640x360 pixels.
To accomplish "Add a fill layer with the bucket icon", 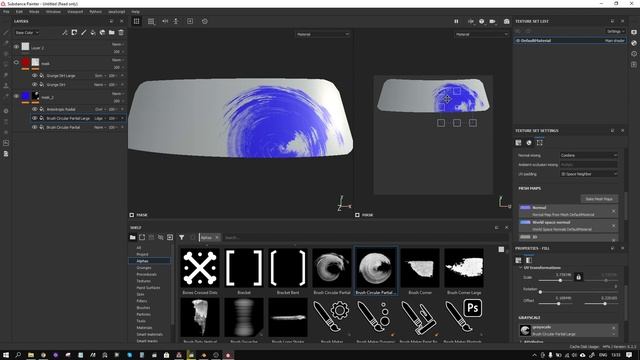I will 93,32.
